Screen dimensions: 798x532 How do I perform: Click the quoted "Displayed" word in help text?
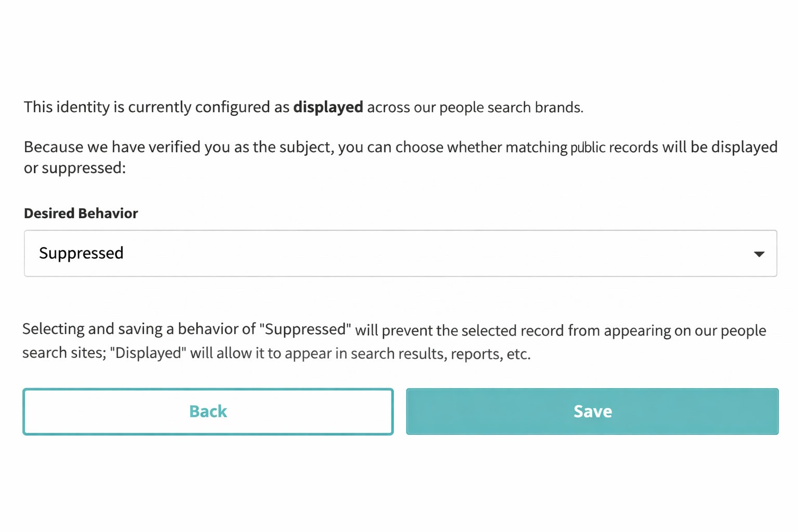148,353
